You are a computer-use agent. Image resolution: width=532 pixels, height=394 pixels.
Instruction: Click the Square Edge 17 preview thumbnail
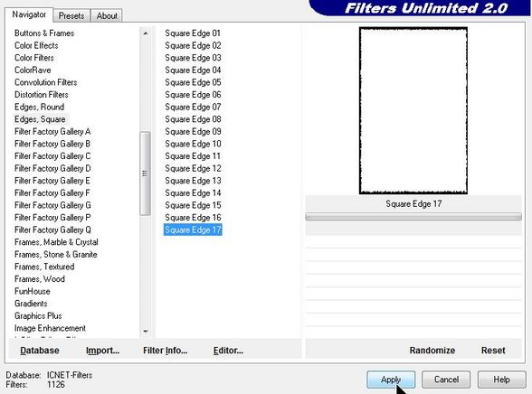point(413,111)
